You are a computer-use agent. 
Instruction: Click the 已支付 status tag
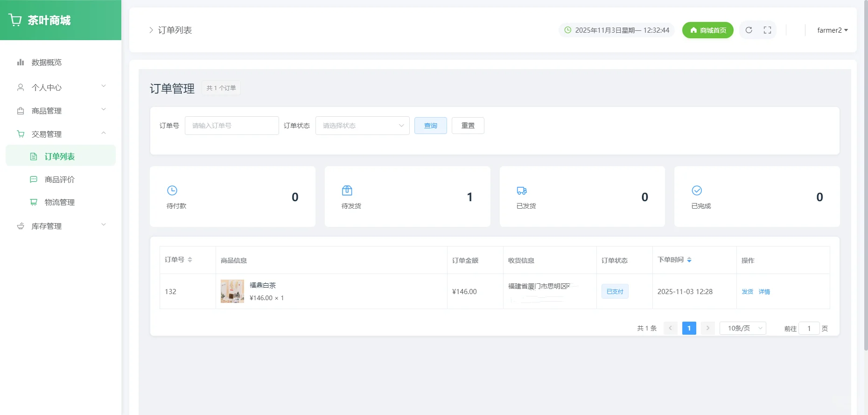615,291
